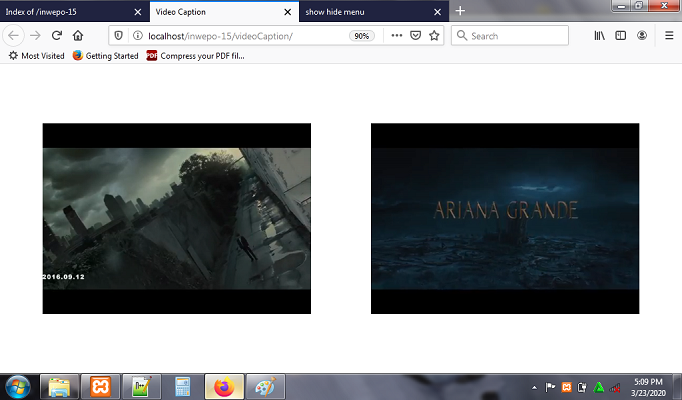
Task: Click the Ariana Grande video thumbnail
Action: (504, 218)
